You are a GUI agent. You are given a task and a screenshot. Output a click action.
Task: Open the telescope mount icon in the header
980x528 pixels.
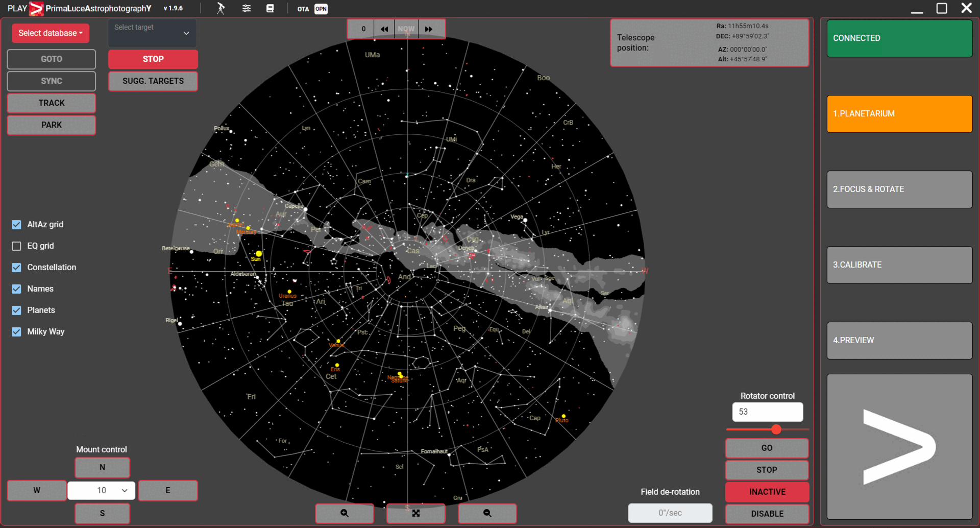[220, 8]
